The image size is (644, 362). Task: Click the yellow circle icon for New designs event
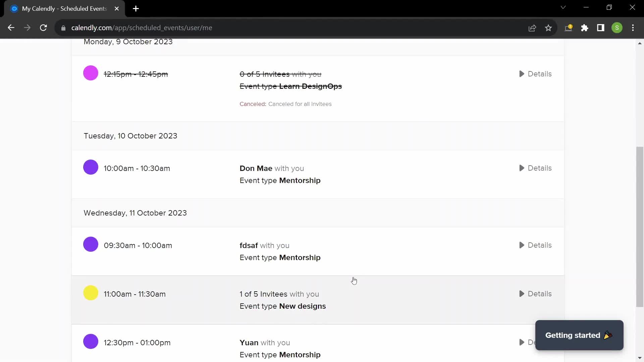coord(91,294)
